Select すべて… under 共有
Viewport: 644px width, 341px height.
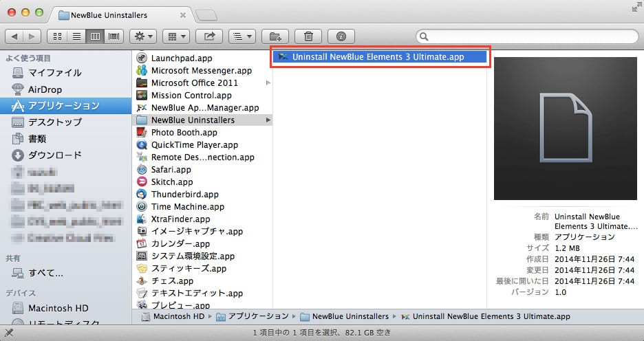click(65, 273)
